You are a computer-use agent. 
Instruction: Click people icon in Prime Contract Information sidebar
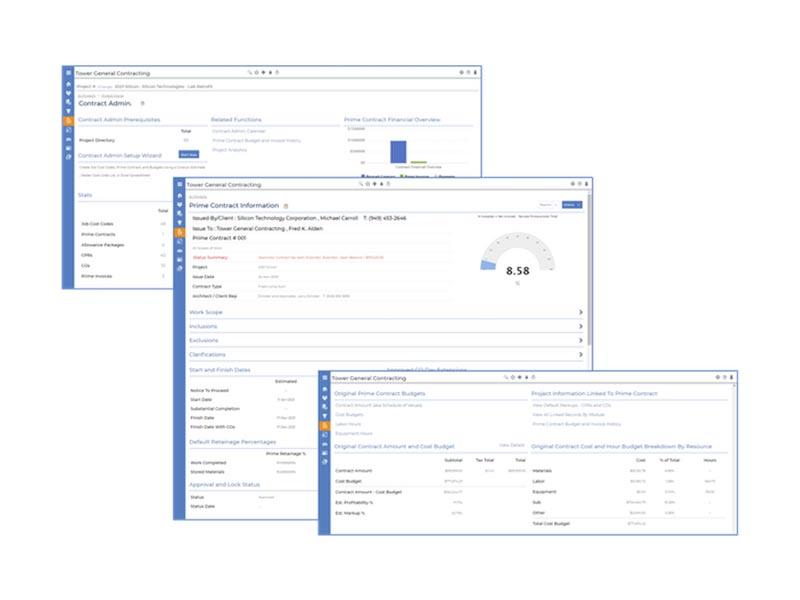(180, 213)
